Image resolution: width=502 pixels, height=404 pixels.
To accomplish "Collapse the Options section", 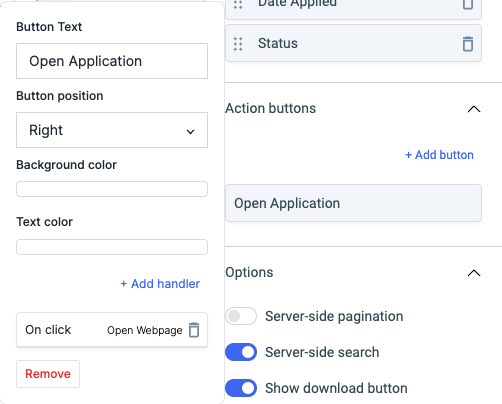I will 474,273.
